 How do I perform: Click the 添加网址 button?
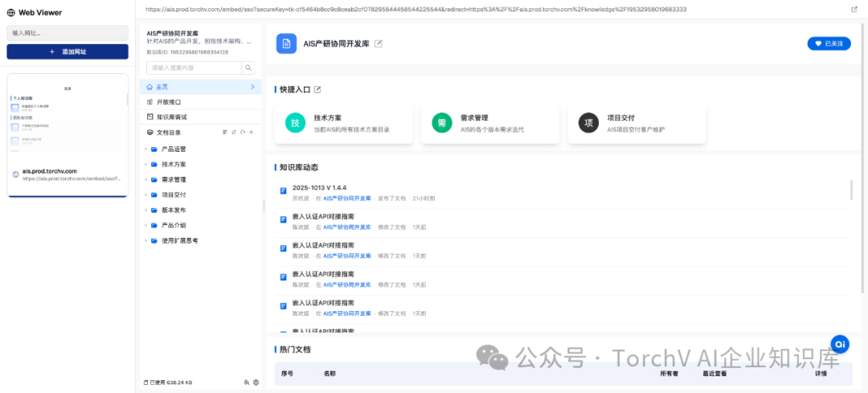click(x=68, y=51)
